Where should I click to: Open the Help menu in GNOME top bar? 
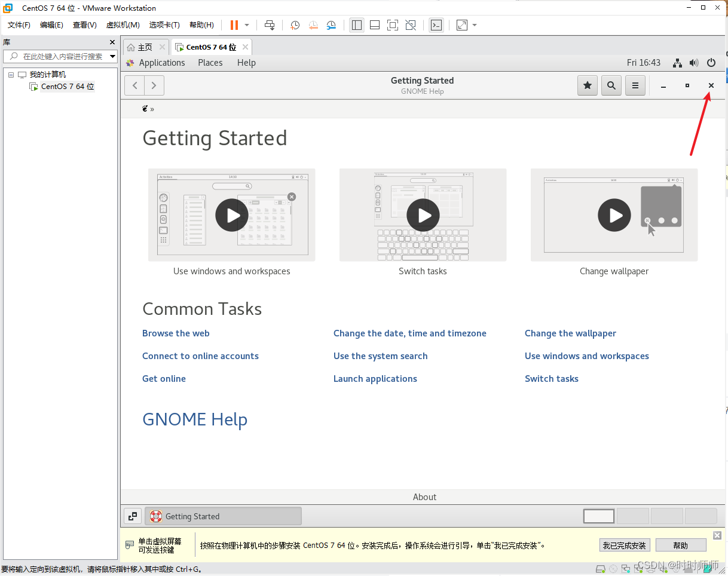pyautogui.click(x=246, y=63)
